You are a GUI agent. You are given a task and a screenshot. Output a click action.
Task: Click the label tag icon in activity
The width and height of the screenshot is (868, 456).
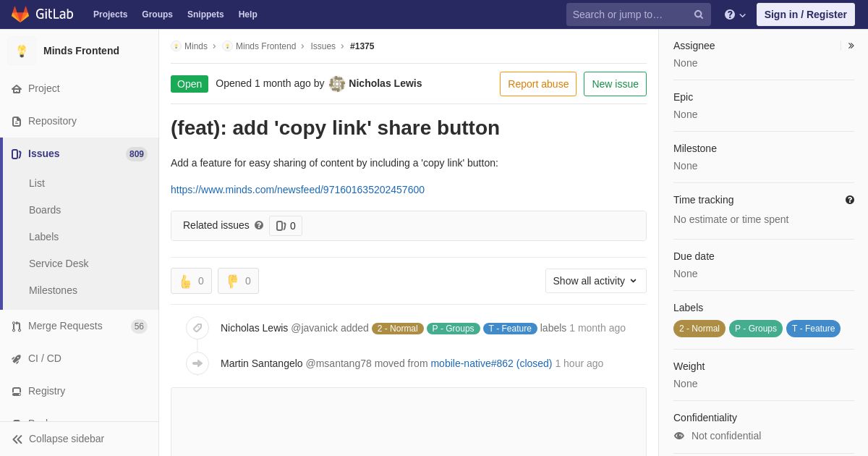pos(197,328)
